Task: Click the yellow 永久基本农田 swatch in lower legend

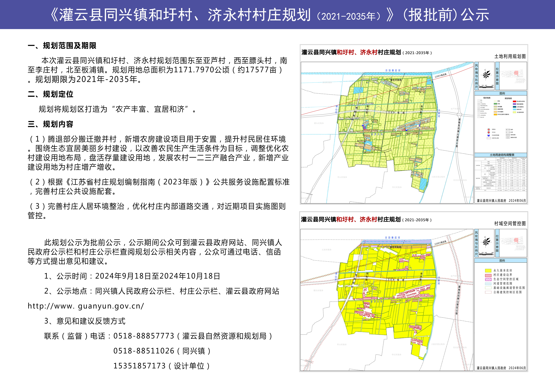Action: coord(488,271)
